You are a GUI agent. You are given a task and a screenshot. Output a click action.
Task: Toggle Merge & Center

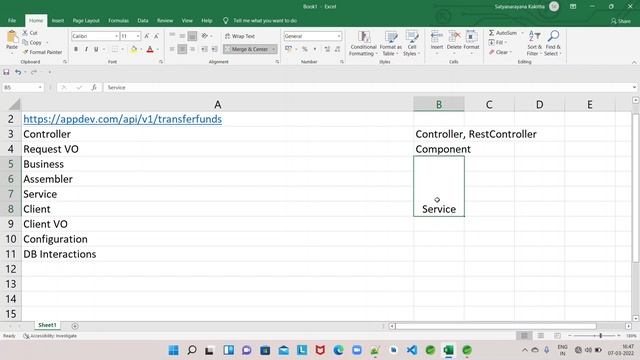pos(247,49)
